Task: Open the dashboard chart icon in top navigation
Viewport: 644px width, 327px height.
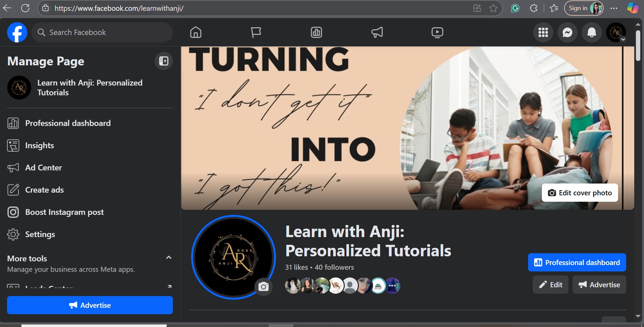Action: pos(316,32)
